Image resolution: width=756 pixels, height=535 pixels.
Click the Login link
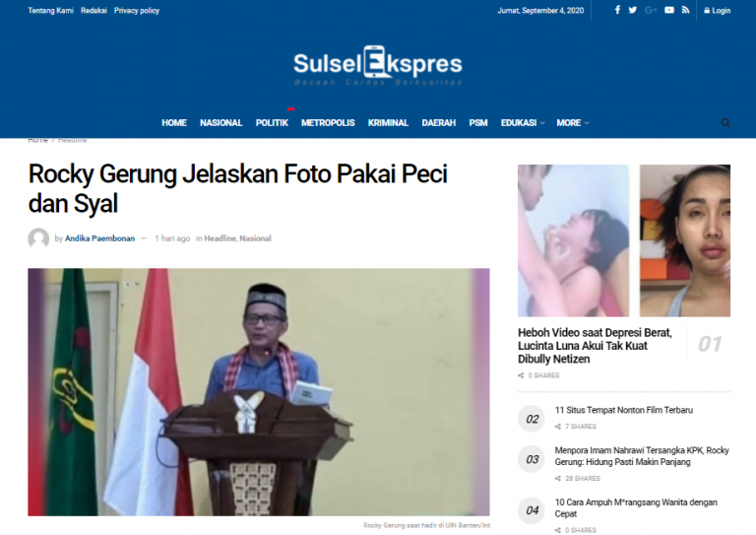point(718,11)
